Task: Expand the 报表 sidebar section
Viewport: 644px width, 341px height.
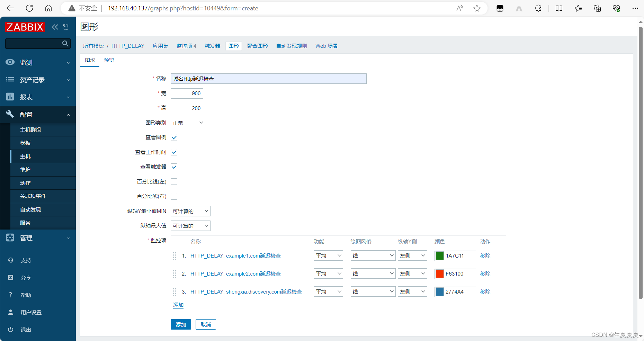Action: pos(38,97)
